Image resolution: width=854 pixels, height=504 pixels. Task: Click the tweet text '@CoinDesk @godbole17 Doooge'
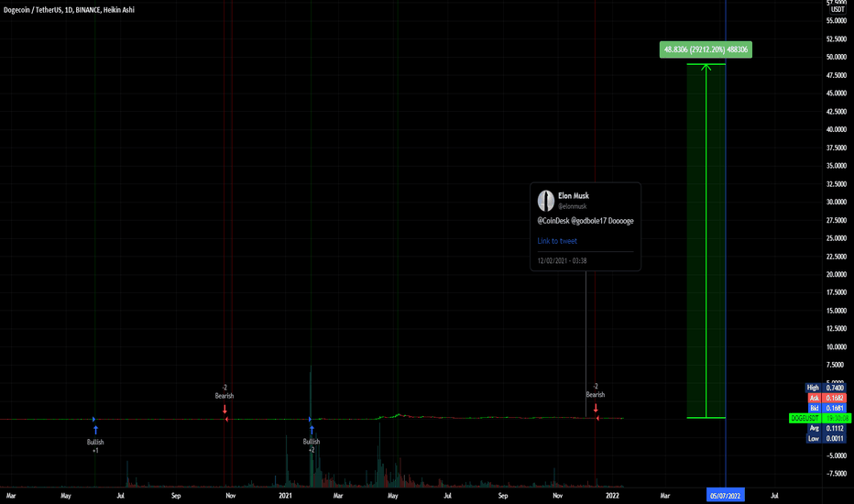(x=586, y=221)
